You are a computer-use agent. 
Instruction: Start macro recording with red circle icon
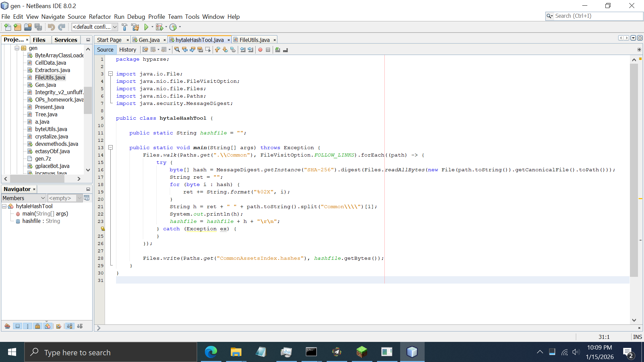click(x=260, y=50)
